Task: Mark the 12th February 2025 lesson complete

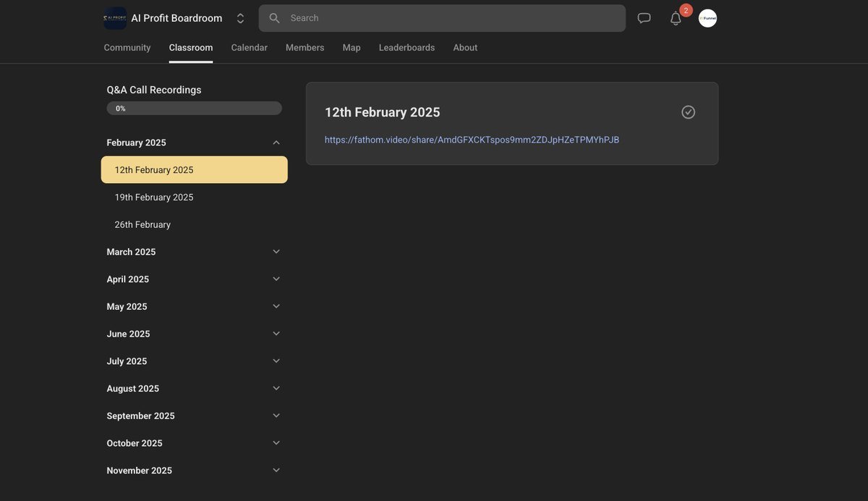Action: pos(689,112)
